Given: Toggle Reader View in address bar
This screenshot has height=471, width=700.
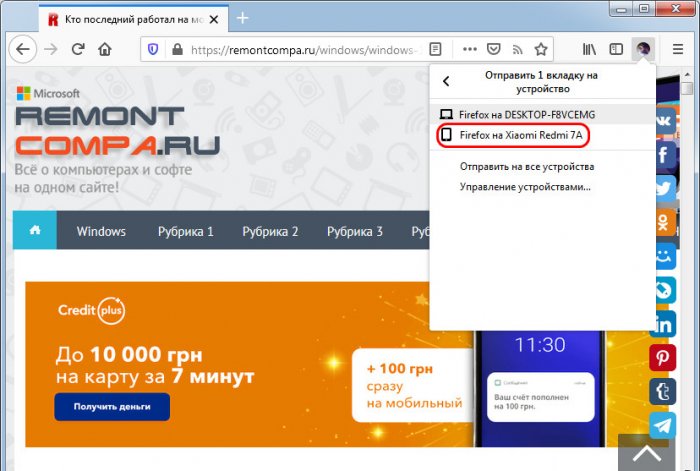Looking at the screenshot, I should pos(436,48).
